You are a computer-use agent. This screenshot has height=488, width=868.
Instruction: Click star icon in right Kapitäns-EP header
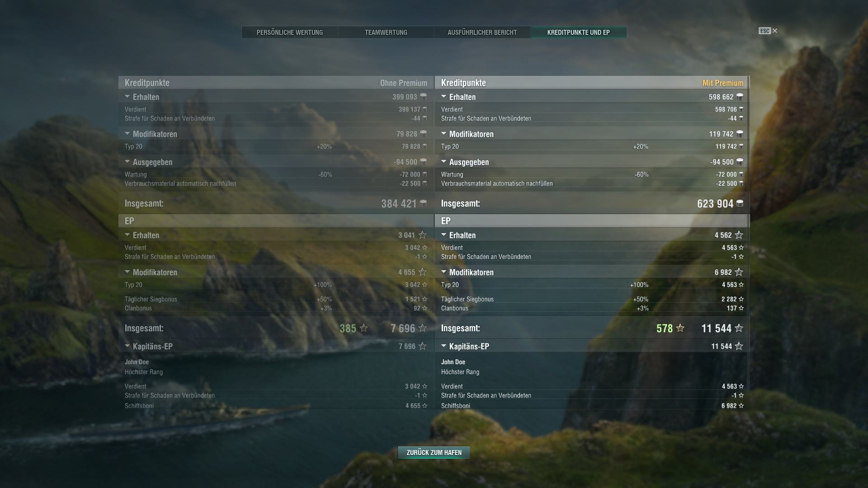(x=739, y=346)
